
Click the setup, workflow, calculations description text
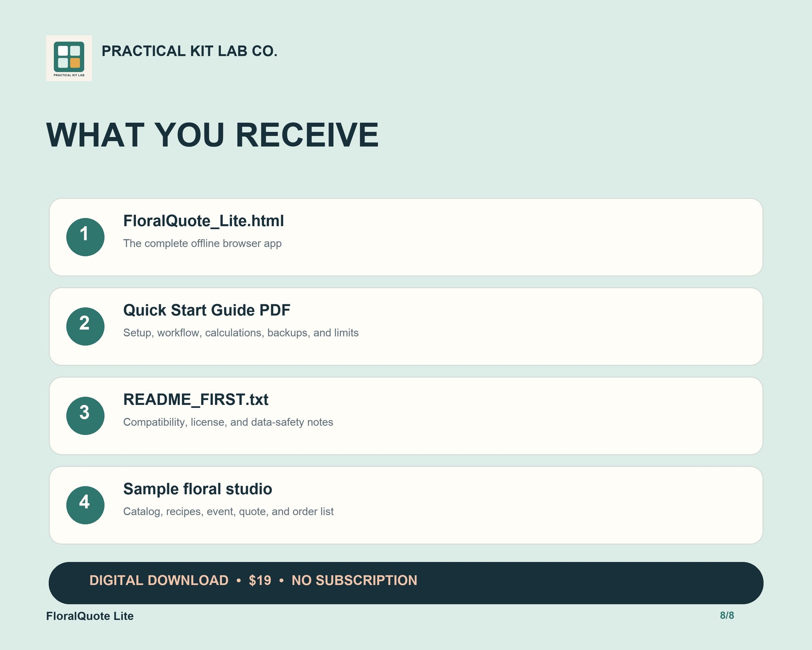click(241, 333)
